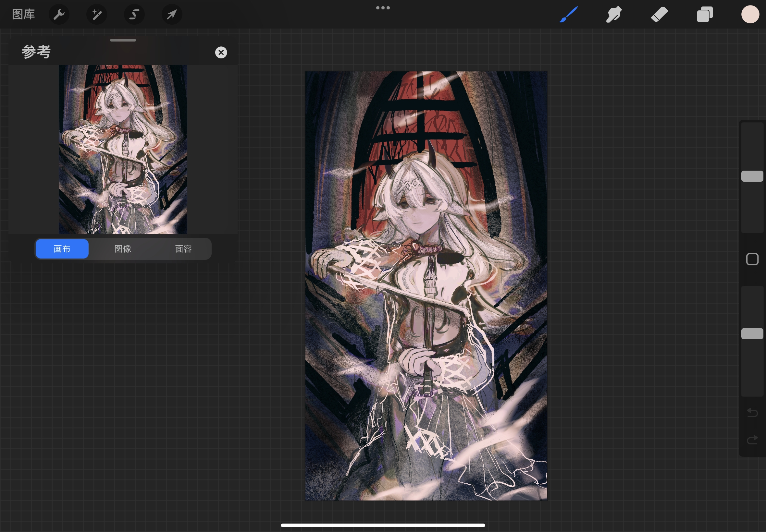Activate the Transform arrow tool
The height and width of the screenshot is (532, 766).
(172, 14)
